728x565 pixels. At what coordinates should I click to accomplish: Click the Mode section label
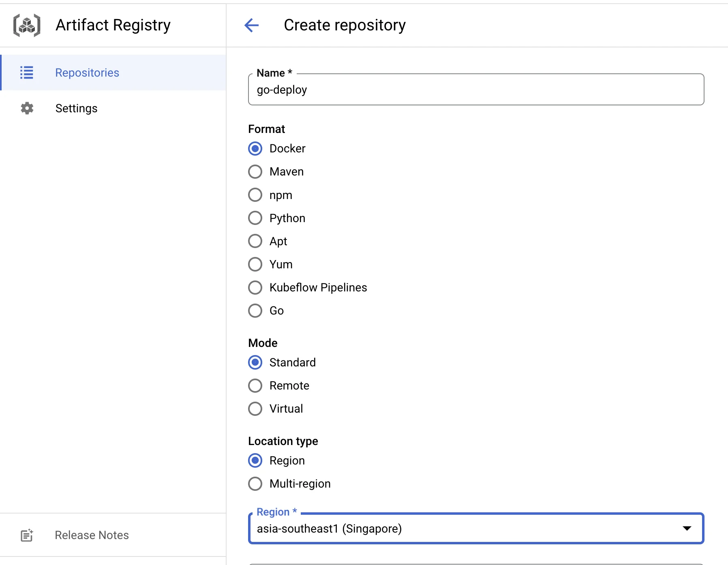click(x=263, y=343)
